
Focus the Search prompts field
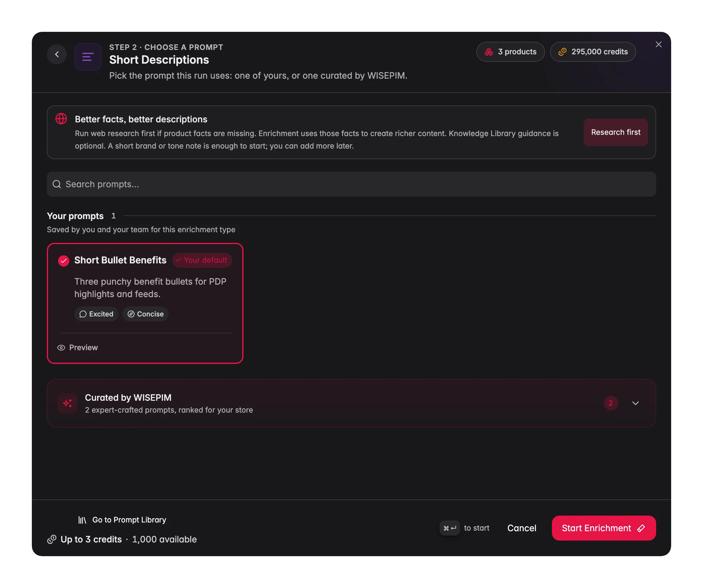click(x=351, y=184)
